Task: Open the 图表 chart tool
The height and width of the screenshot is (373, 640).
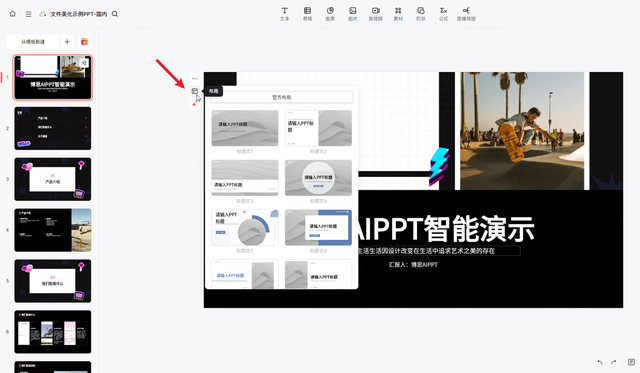Action: [330, 13]
